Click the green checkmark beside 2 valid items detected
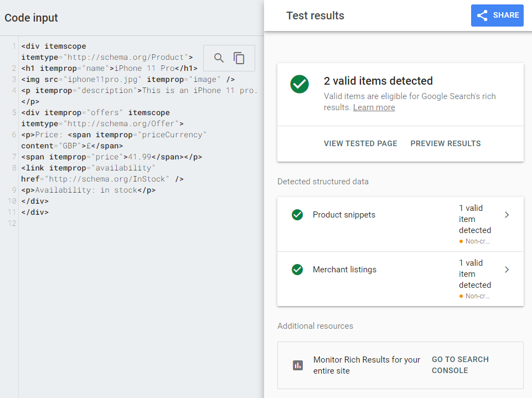 pos(299,84)
